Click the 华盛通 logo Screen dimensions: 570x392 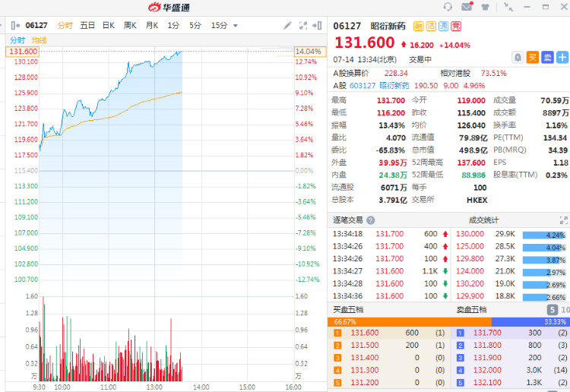[169, 7]
